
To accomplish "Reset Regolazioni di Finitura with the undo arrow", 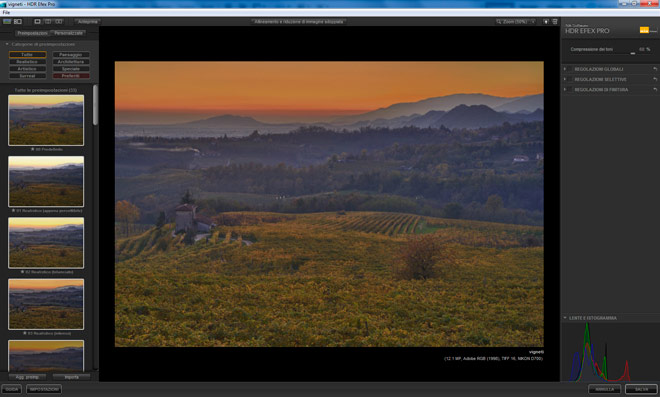I will tap(655, 90).
